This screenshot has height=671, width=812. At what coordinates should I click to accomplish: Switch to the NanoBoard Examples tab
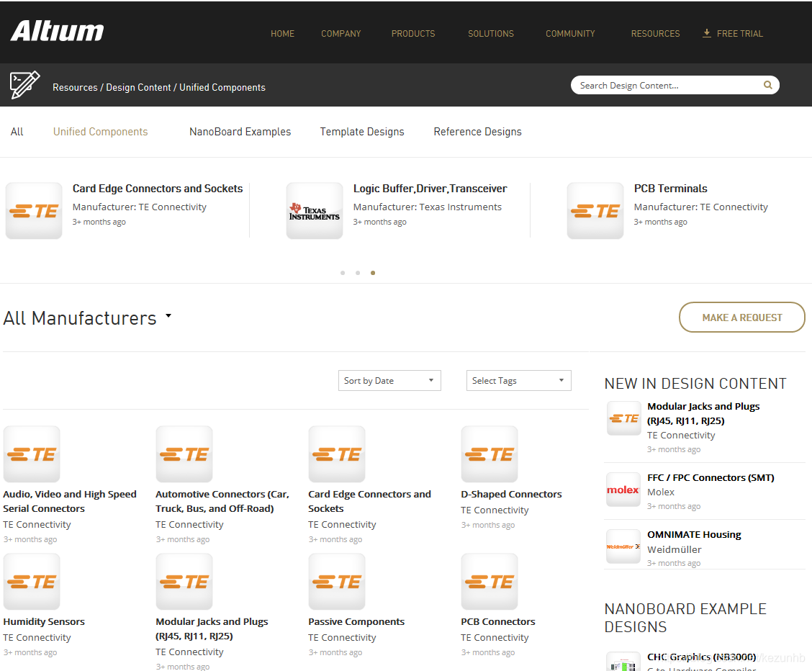point(240,132)
